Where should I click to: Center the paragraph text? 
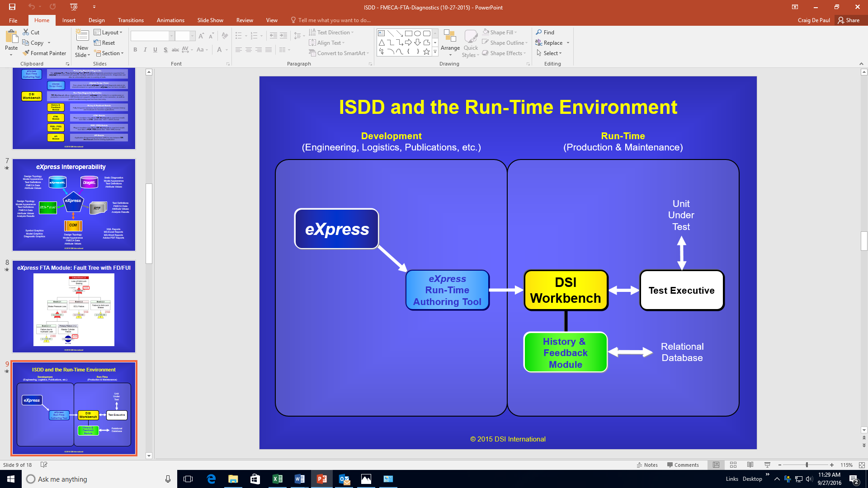249,50
